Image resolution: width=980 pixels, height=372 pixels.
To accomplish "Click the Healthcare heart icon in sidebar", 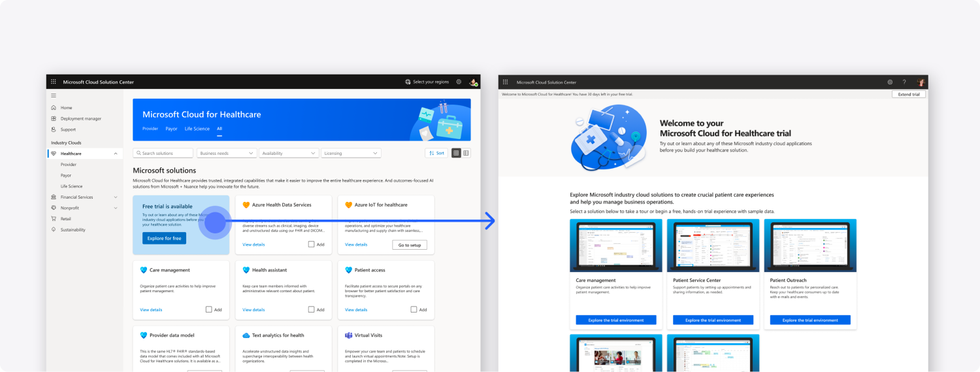I will pyautogui.click(x=54, y=153).
